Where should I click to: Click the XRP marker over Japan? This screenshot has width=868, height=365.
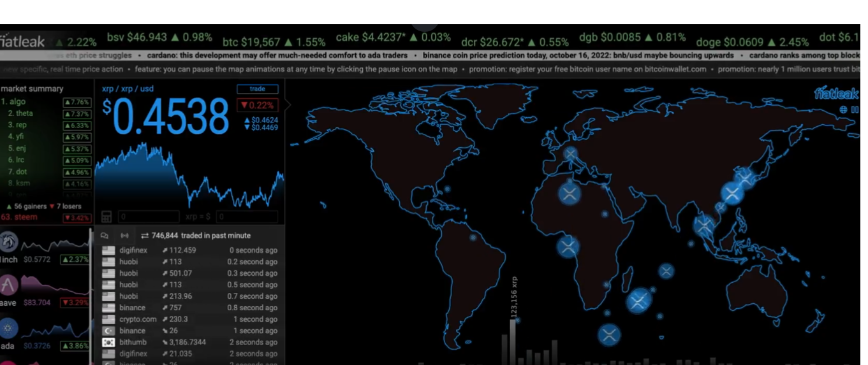pyautogui.click(x=744, y=178)
